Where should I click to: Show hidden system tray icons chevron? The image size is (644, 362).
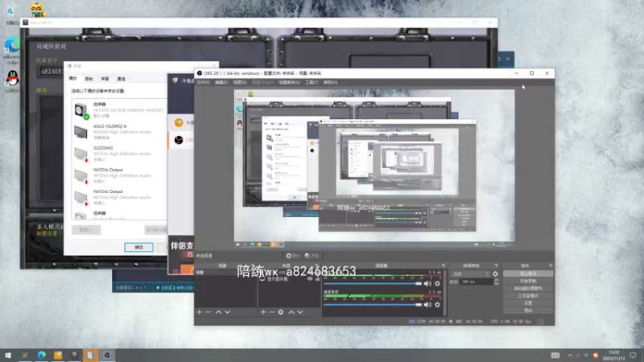570,356
